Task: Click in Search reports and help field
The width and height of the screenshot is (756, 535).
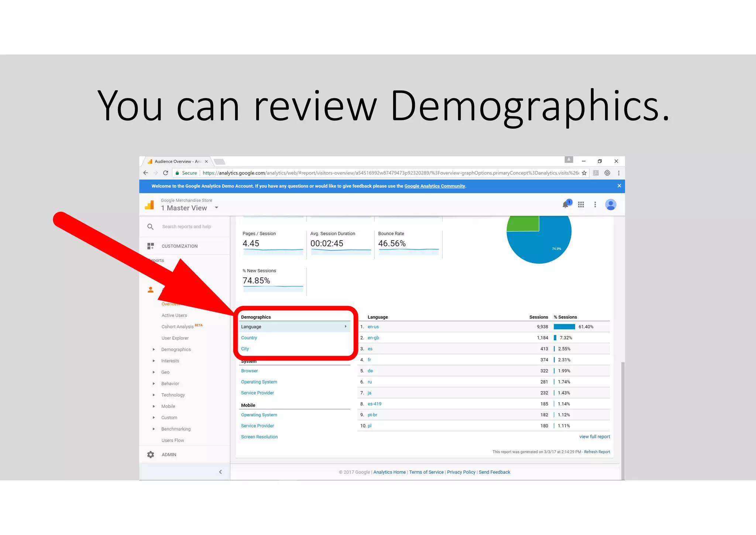Action: [186, 226]
